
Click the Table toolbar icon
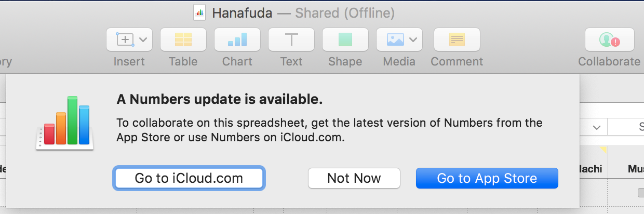(x=183, y=39)
